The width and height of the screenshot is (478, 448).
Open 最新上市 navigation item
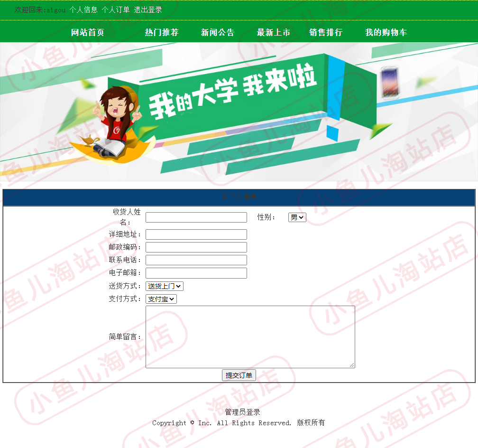(274, 32)
